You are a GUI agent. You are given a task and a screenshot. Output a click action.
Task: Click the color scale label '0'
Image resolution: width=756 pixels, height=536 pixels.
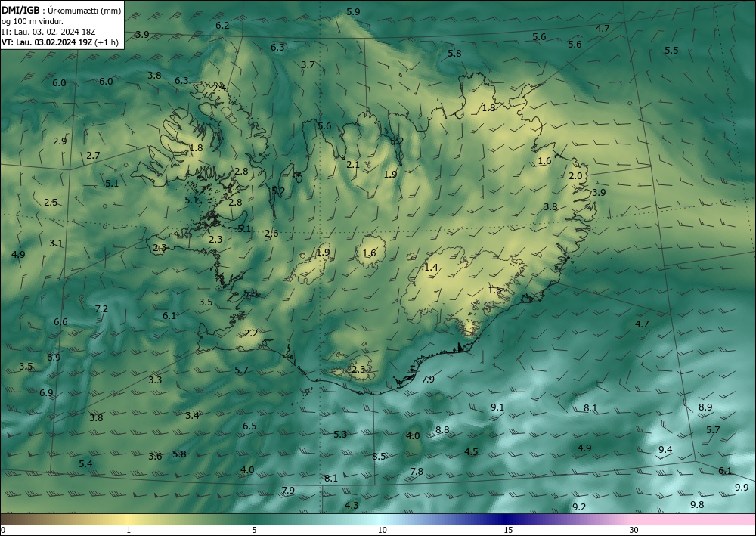click(3, 530)
